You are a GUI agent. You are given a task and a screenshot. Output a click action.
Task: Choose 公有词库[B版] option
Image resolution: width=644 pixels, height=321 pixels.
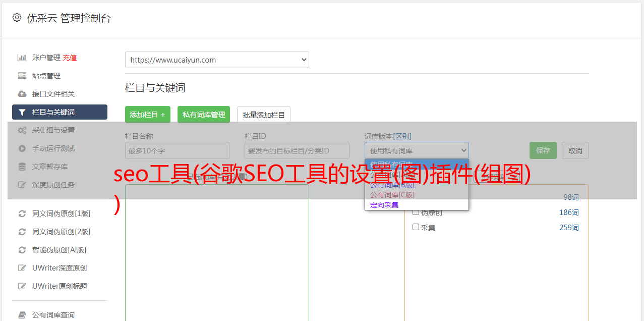click(417, 185)
